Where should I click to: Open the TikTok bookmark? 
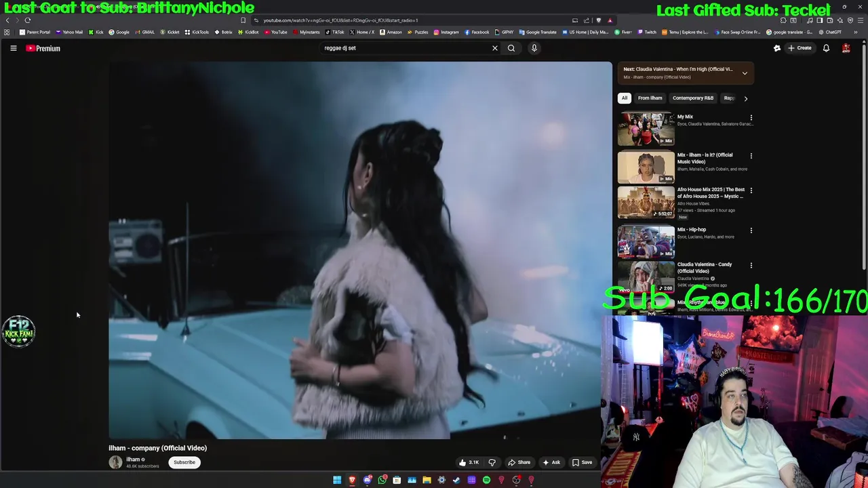pyautogui.click(x=334, y=33)
